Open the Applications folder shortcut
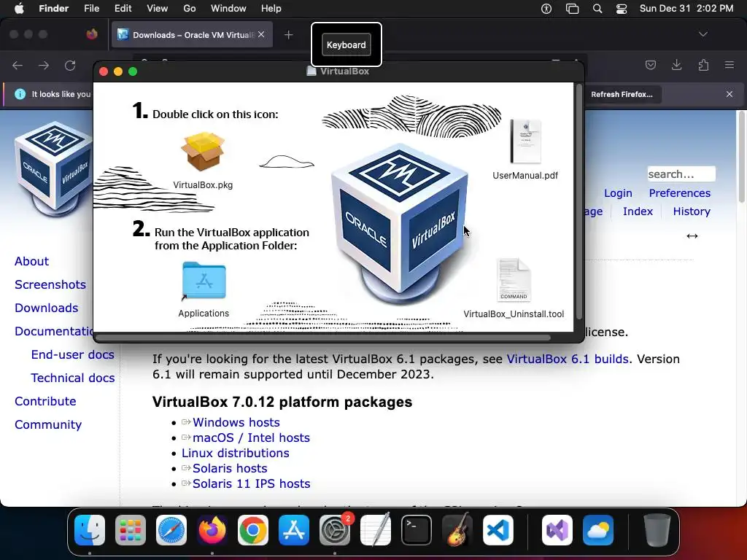This screenshot has height=560, width=747. [204, 281]
